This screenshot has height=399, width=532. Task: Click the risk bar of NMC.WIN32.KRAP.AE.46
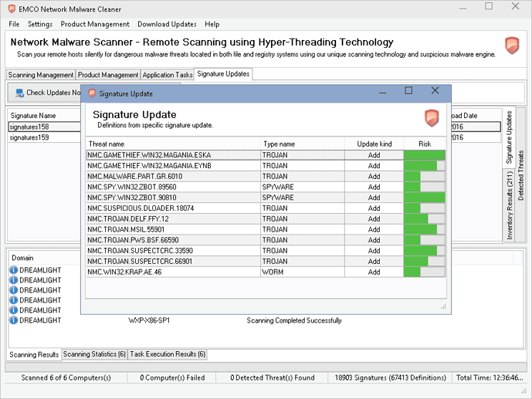pyautogui.click(x=425, y=272)
